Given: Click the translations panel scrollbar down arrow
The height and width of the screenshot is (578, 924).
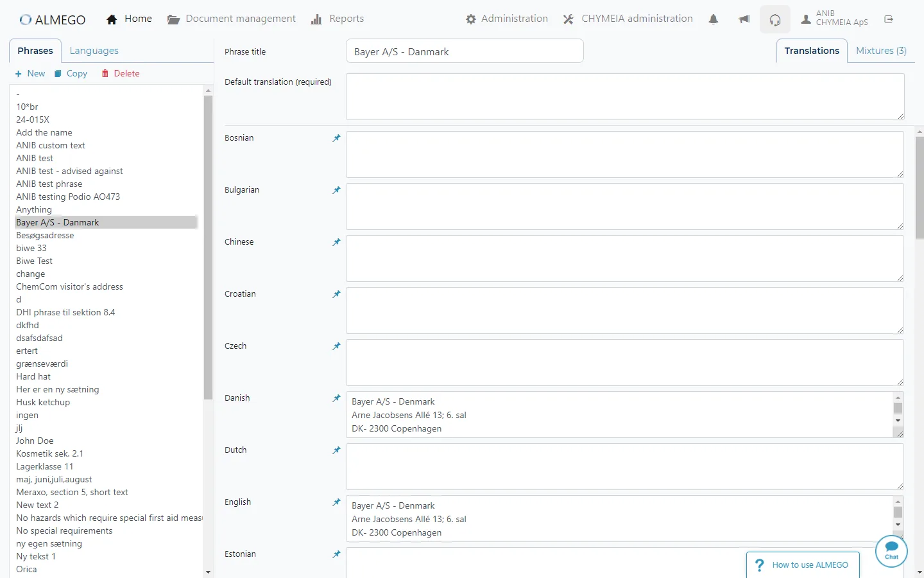Looking at the screenshot, I should click(920, 572).
